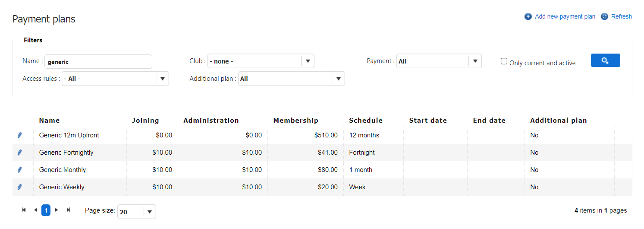
Task: Open the Access rules dropdown
Action: click(x=162, y=79)
